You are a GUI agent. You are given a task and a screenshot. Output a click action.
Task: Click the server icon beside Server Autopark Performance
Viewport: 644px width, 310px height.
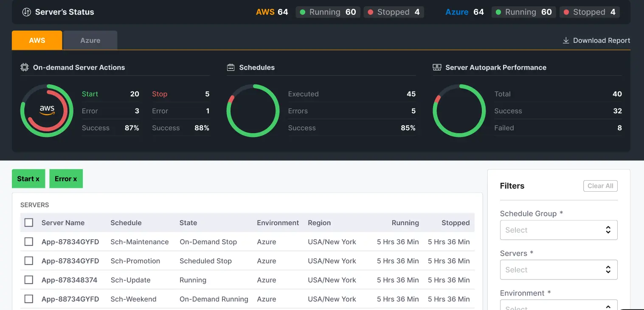pos(437,67)
